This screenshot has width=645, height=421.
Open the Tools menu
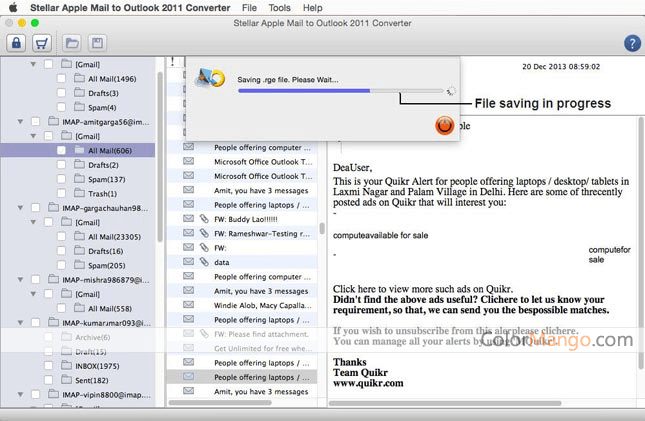279,7
